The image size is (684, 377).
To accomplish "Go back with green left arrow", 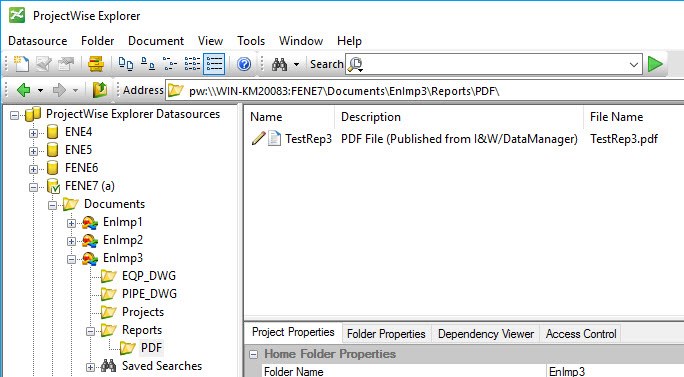I will 24,90.
